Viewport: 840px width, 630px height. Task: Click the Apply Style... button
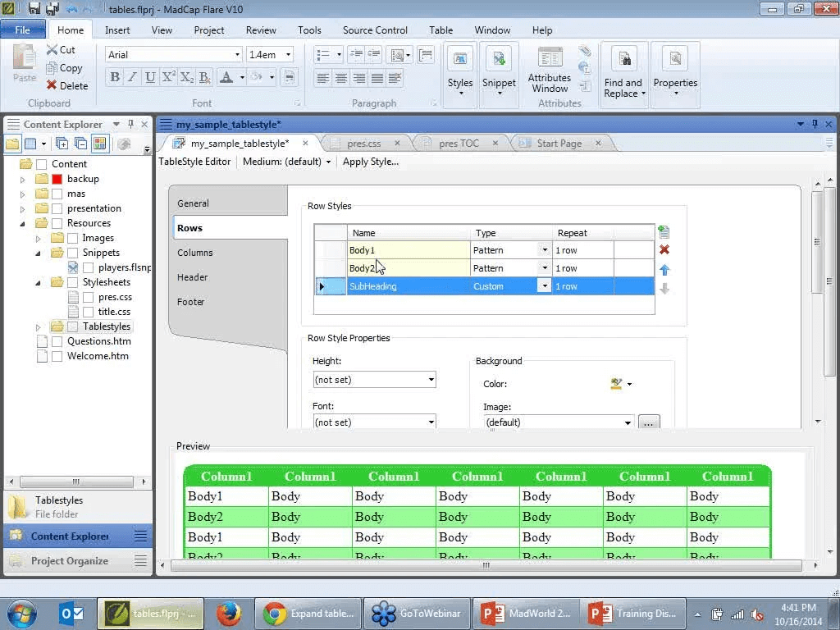coord(371,162)
